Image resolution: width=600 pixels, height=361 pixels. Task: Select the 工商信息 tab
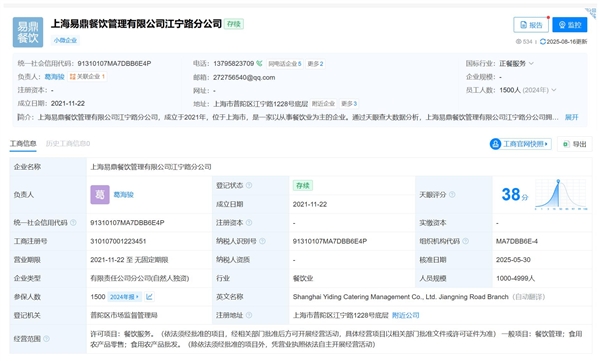23,144
